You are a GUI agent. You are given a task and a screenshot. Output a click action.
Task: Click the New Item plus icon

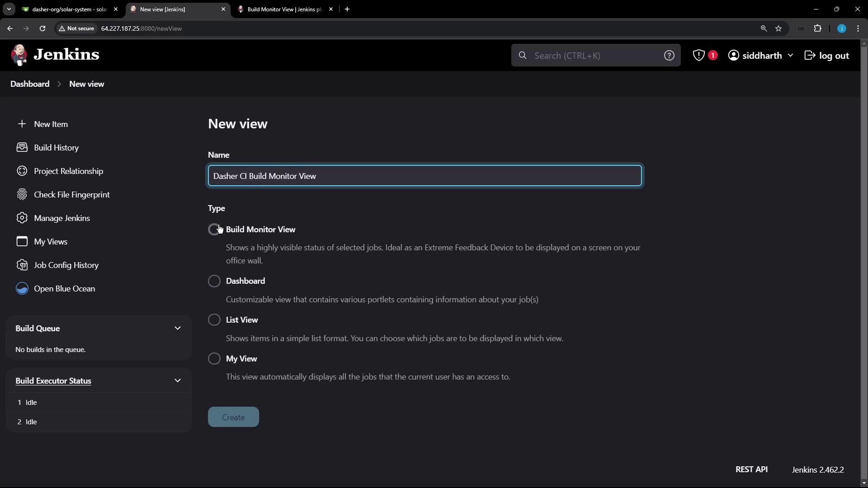[22, 124]
